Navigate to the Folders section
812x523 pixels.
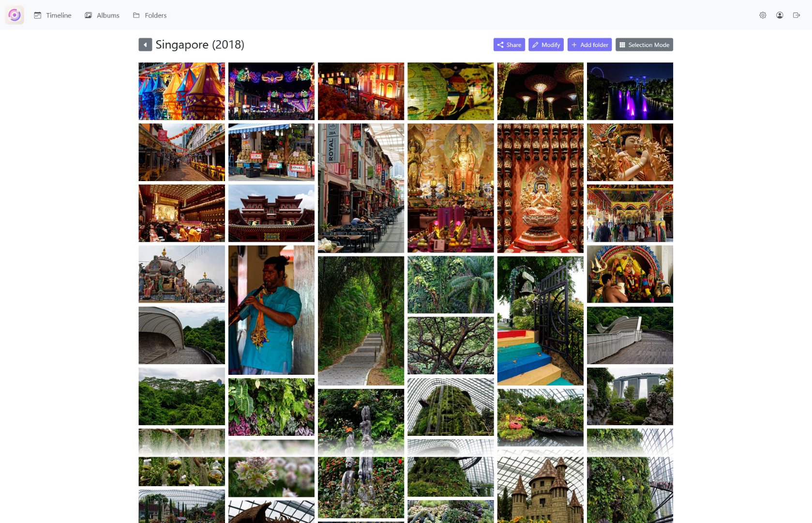pos(155,15)
